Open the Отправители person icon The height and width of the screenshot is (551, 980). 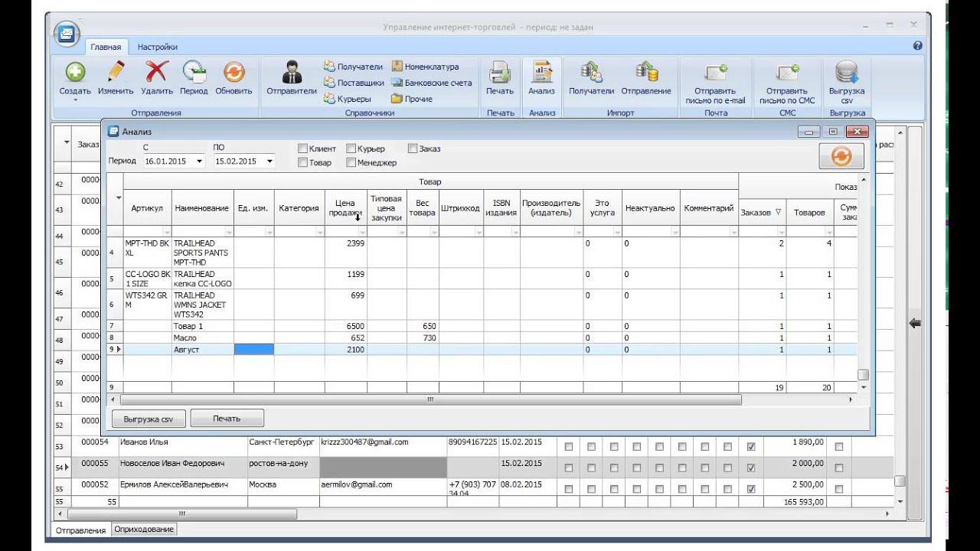(292, 72)
